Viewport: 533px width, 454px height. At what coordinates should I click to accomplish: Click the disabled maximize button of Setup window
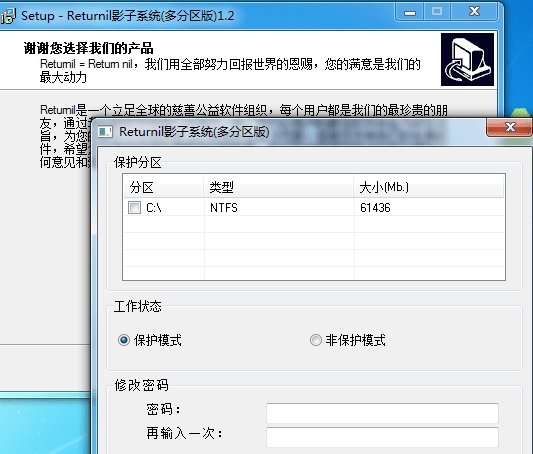coord(437,12)
